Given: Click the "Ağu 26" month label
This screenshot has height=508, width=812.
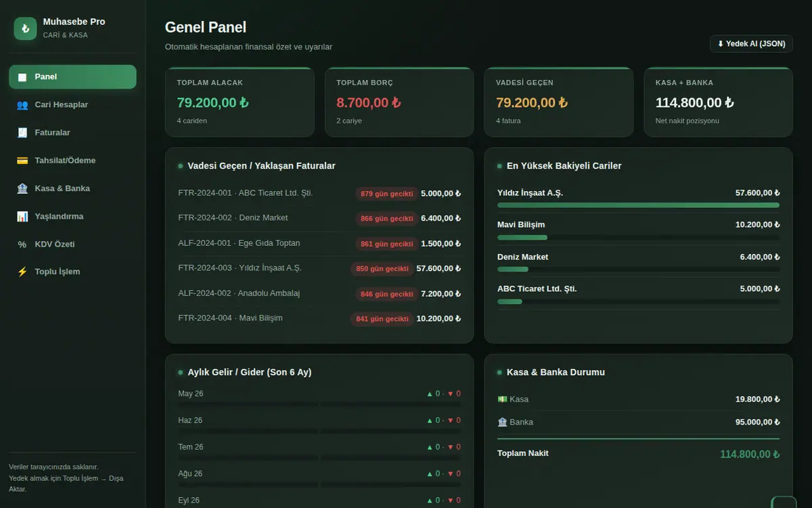Looking at the screenshot, I should [x=190, y=473].
